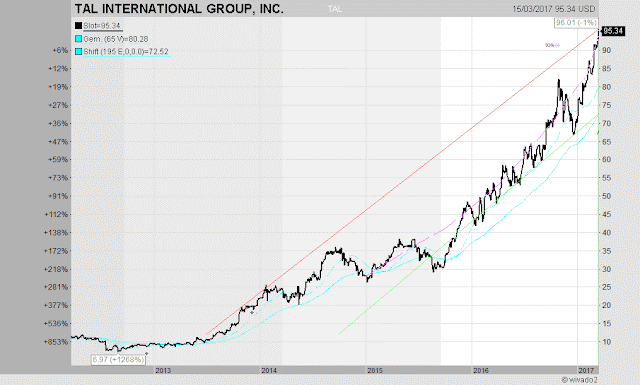The width and height of the screenshot is (640, 385).
Task: Click the '96.01 (-1%)' high price label
Action: [x=576, y=22]
